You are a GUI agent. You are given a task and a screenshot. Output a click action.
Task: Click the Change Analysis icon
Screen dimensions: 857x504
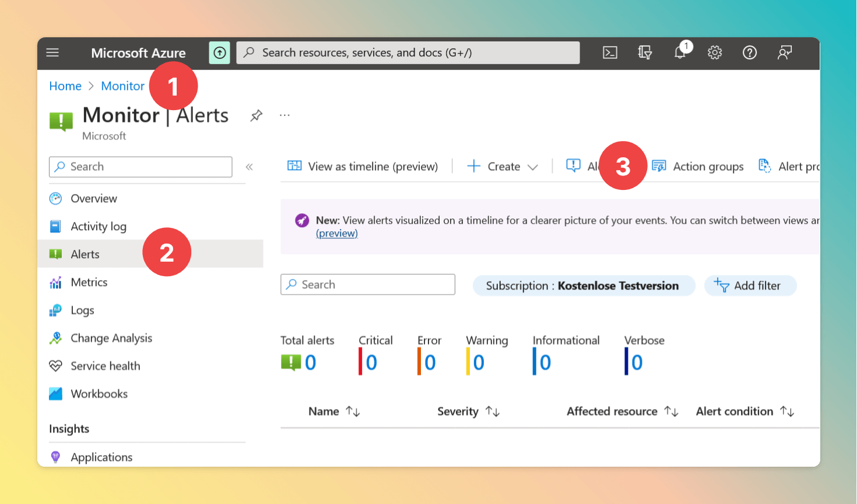pos(55,339)
